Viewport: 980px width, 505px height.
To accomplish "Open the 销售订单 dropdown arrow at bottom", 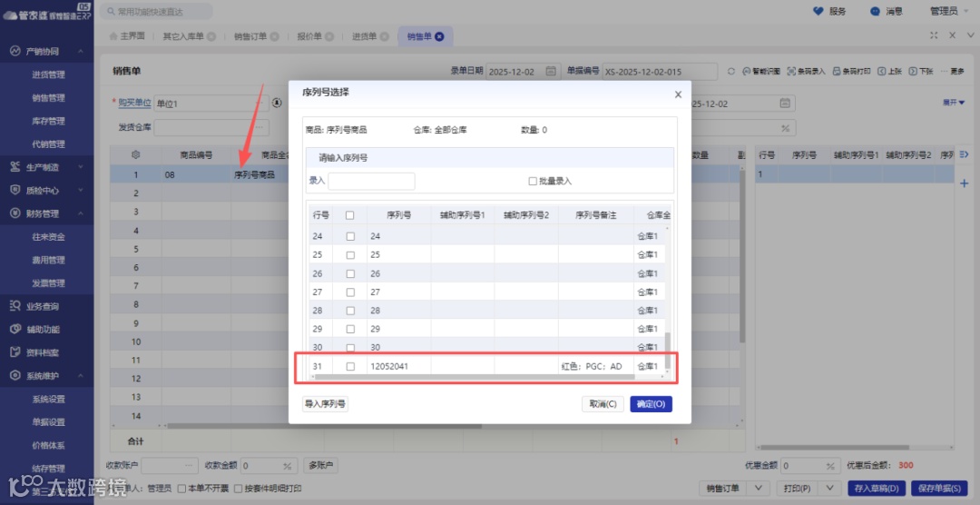I will pyautogui.click(x=758, y=488).
